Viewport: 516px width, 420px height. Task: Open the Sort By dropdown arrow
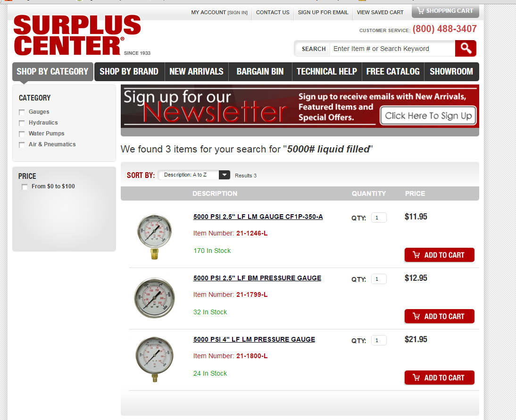tap(225, 175)
